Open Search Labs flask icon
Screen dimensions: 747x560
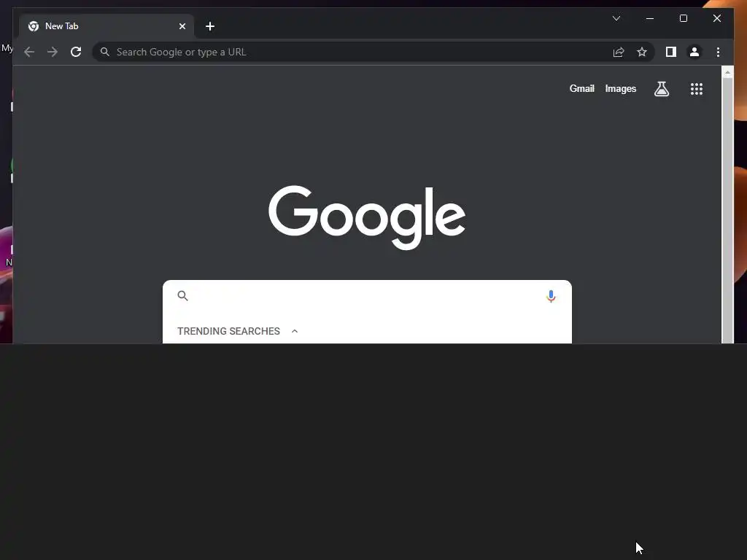(x=661, y=88)
